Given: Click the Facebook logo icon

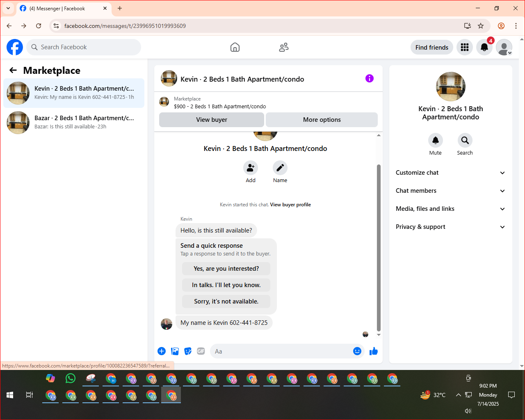Looking at the screenshot, I should (15, 47).
